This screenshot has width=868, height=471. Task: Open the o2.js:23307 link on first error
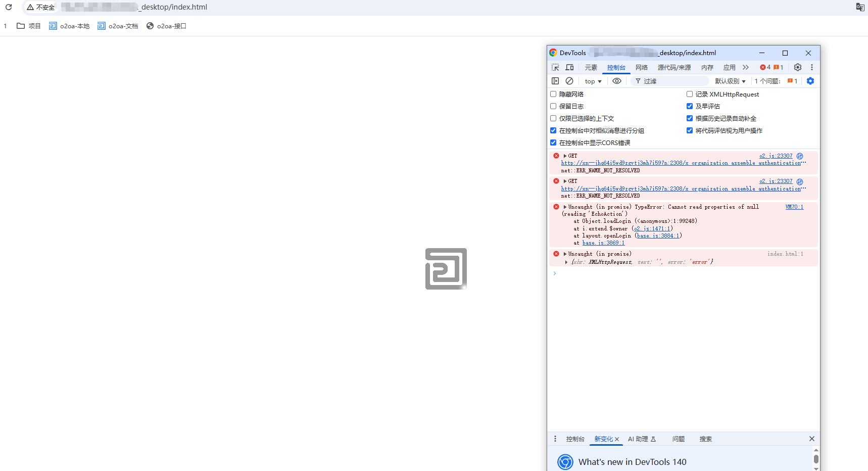coord(776,156)
